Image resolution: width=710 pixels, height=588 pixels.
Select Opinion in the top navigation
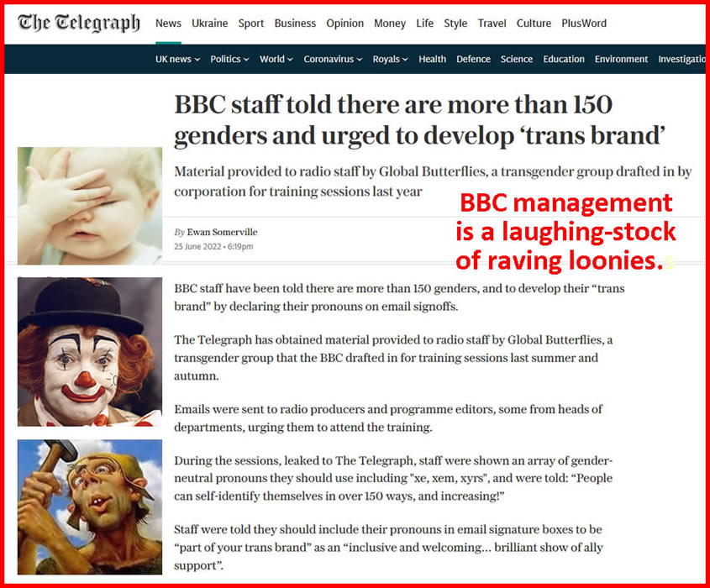tap(344, 23)
